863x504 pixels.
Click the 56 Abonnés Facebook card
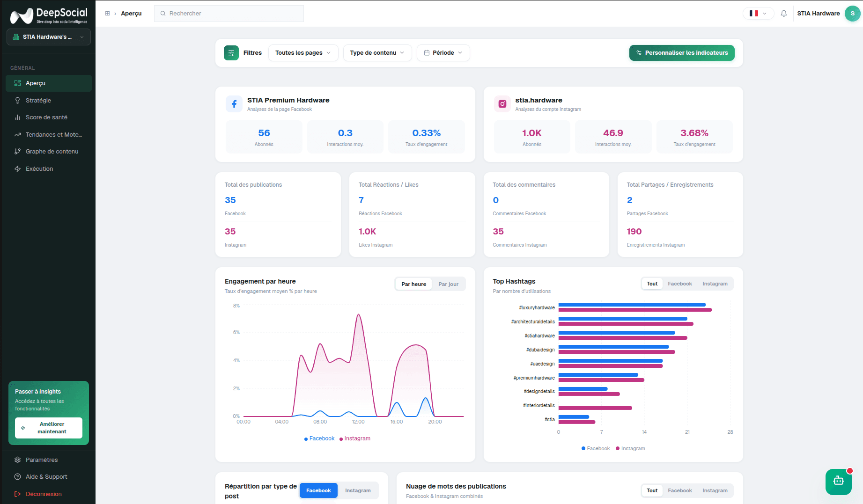(264, 137)
